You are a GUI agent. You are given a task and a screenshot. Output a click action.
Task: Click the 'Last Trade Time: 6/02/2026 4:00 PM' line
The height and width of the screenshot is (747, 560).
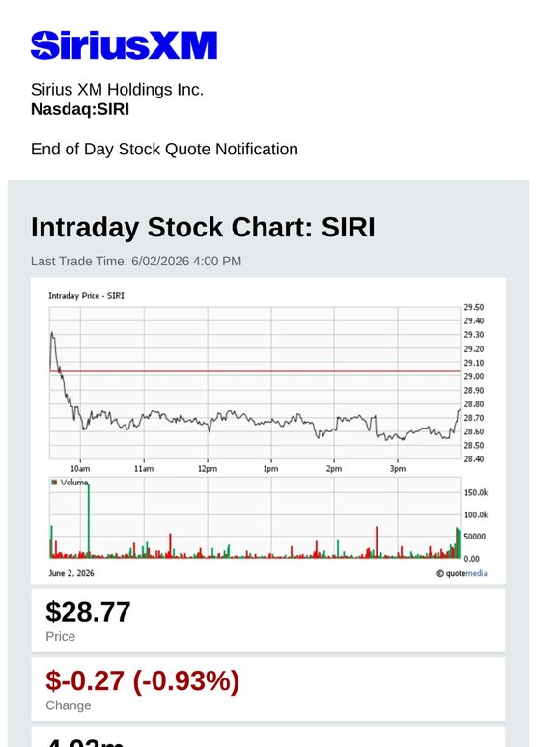(x=136, y=262)
